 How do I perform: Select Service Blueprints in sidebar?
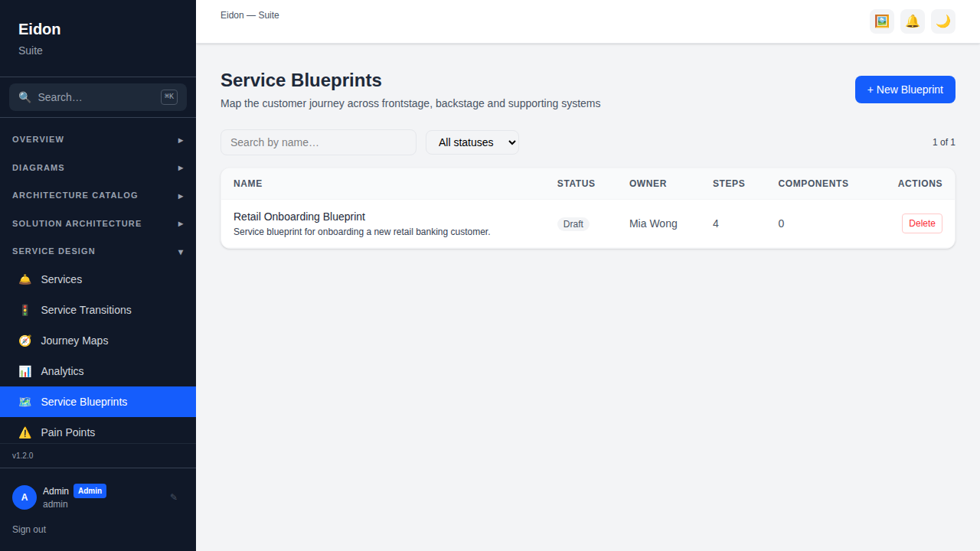click(x=98, y=402)
